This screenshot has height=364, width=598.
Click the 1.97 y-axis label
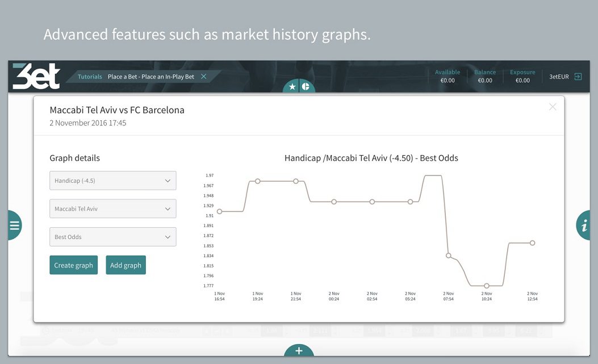coord(210,175)
